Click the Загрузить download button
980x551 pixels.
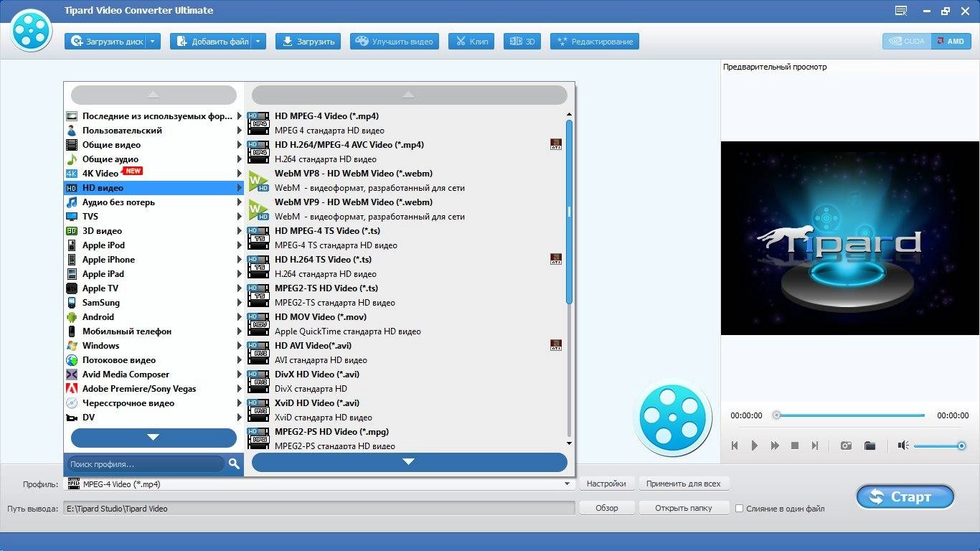click(308, 42)
